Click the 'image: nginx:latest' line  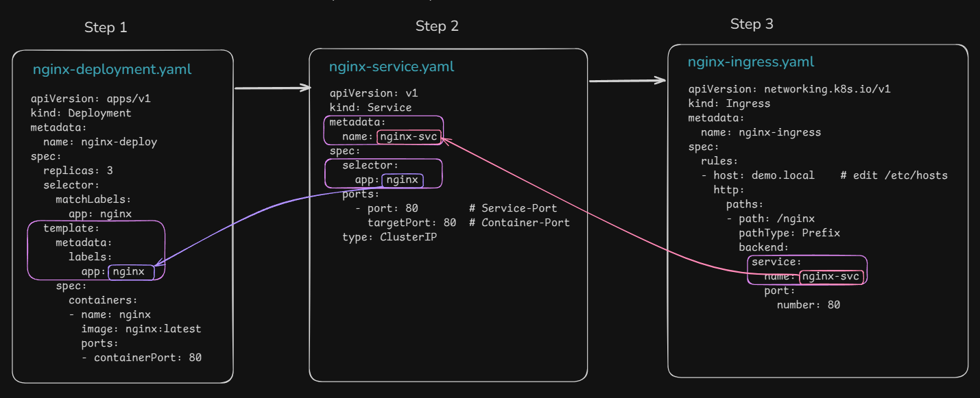pyautogui.click(x=141, y=329)
